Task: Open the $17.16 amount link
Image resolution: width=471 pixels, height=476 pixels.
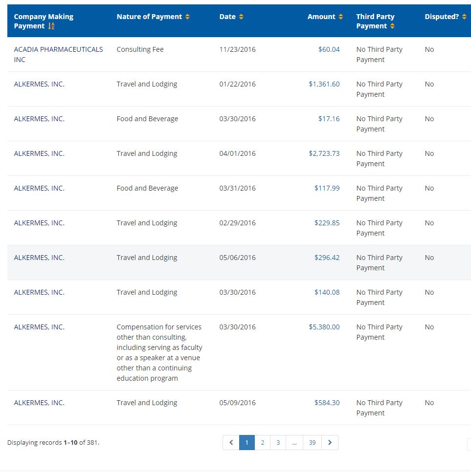Action: point(329,119)
